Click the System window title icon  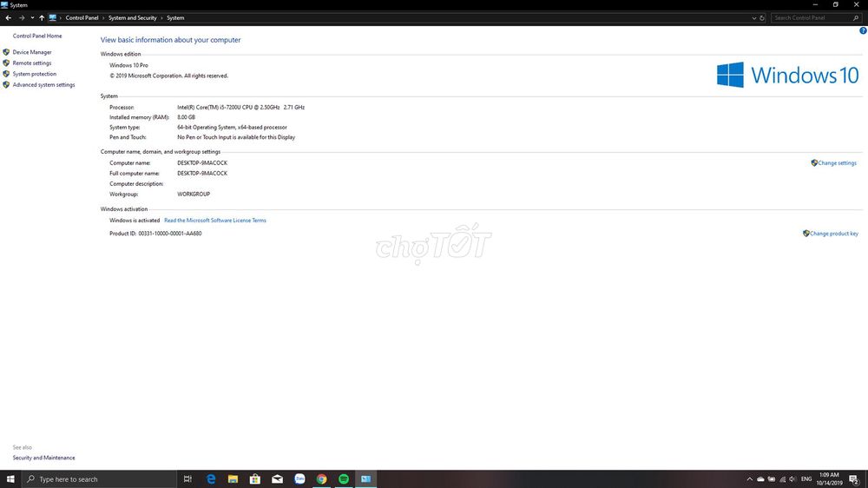(4, 5)
